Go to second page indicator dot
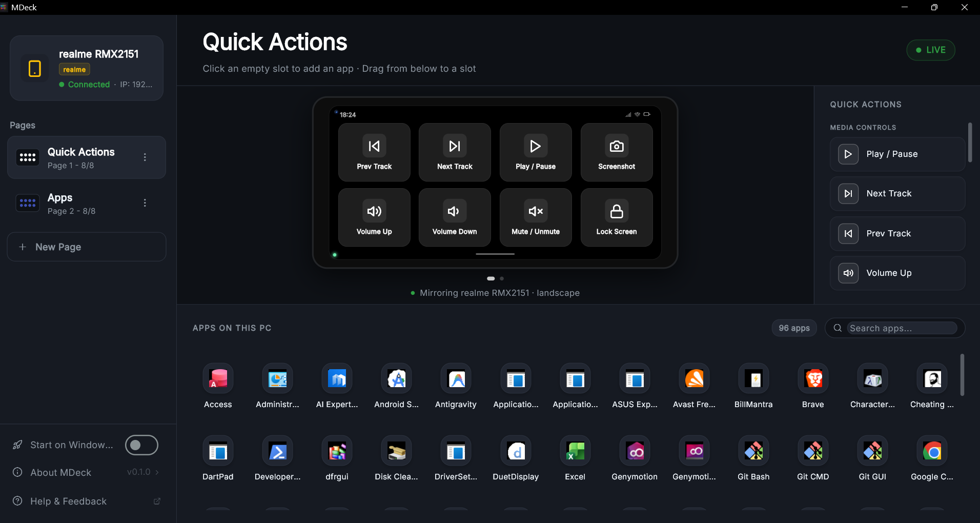 502,278
